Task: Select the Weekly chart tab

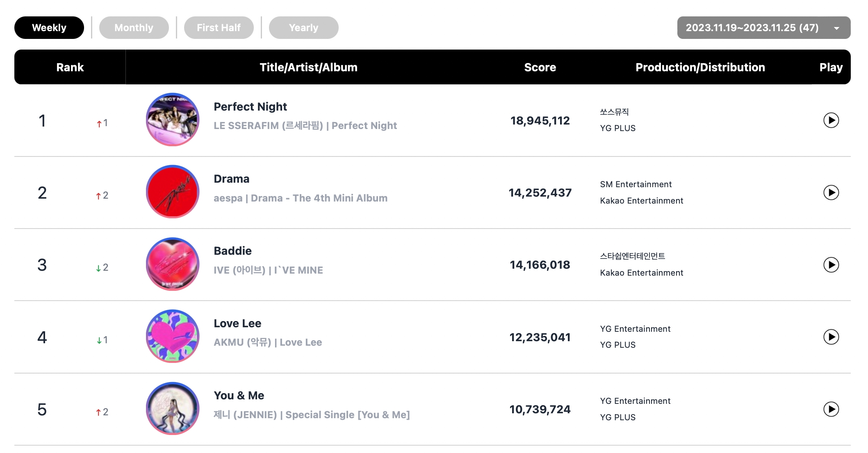Action: pos(49,28)
